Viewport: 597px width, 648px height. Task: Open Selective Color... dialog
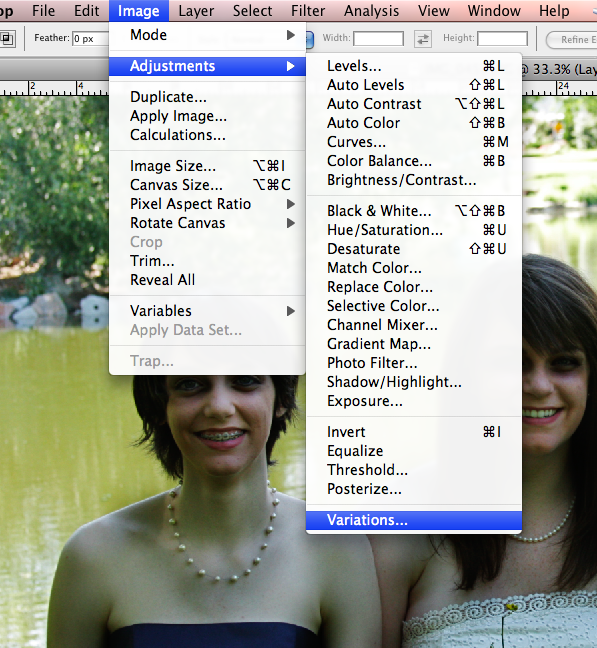(x=414, y=306)
